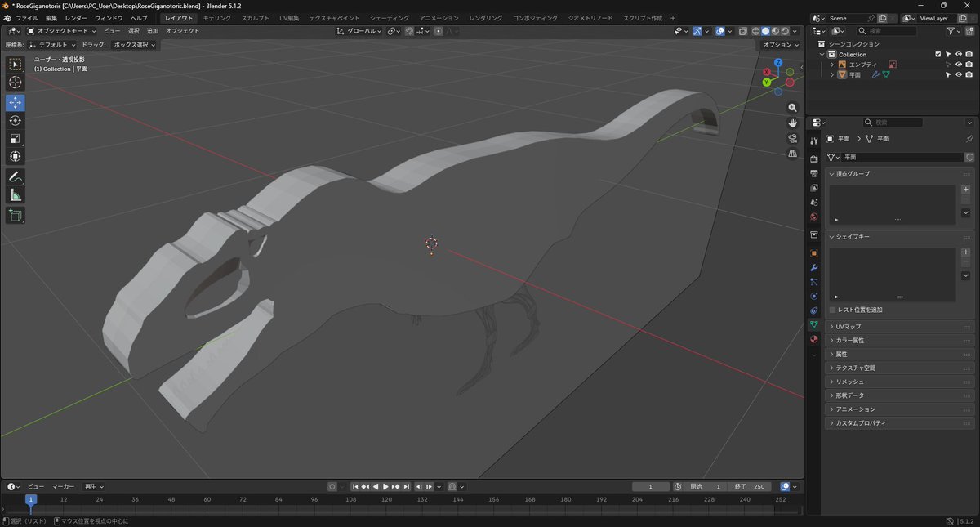The image size is (980, 527).
Task: Open the World properties tab
Action: coord(813,217)
